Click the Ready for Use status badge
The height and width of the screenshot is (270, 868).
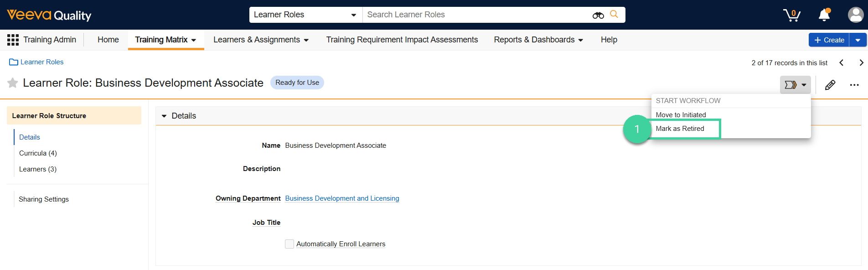(x=297, y=83)
